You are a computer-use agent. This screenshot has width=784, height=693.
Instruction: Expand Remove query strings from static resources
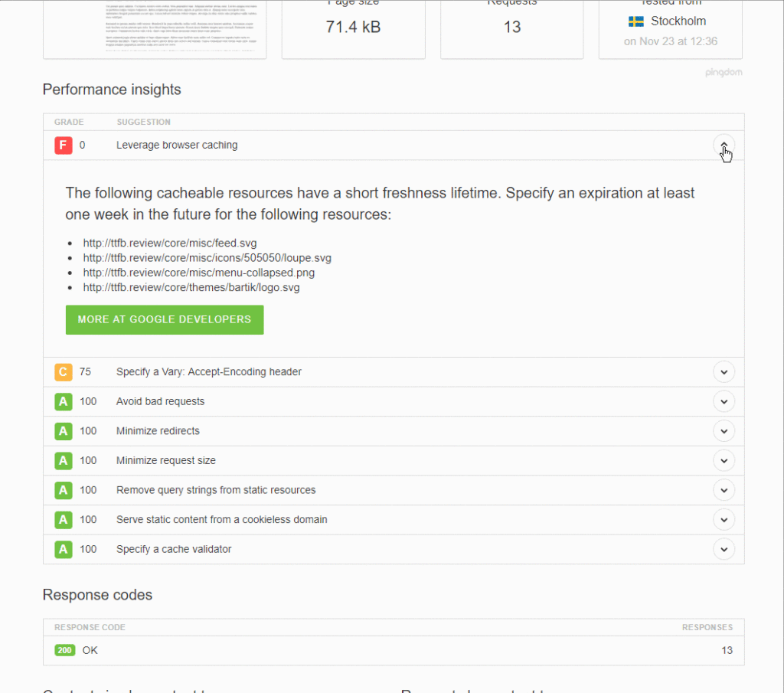pos(724,490)
